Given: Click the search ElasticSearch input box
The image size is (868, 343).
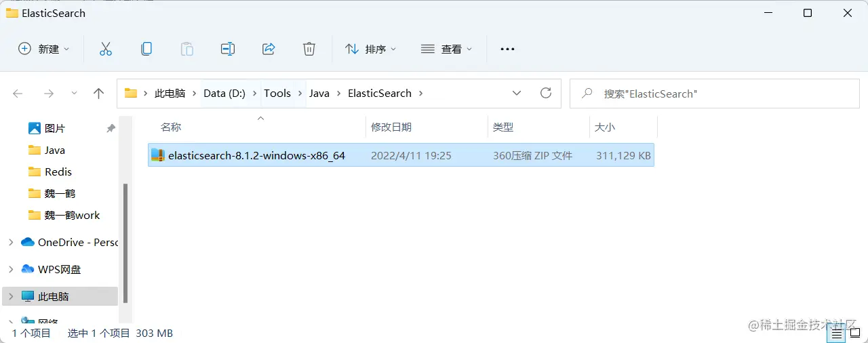Looking at the screenshot, I should pyautogui.click(x=715, y=94).
